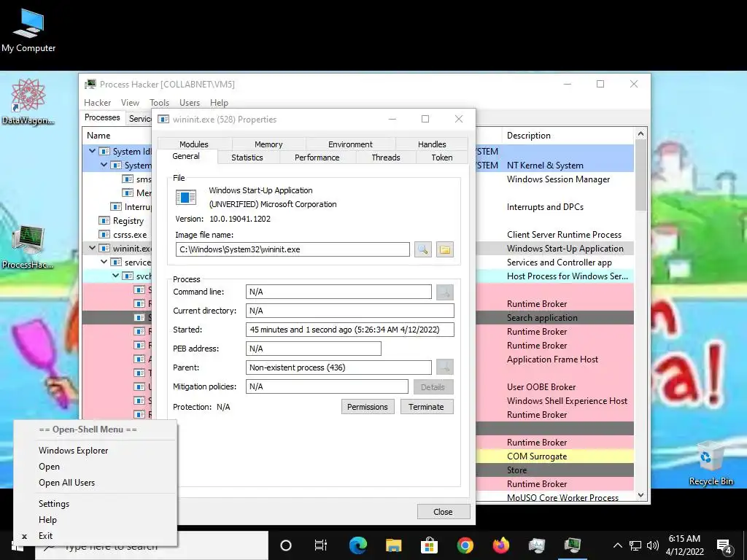Image resolution: width=747 pixels, height=560 pixels.
Task: Collapse the System Idle Process tree node
Action: pos(93,151)
